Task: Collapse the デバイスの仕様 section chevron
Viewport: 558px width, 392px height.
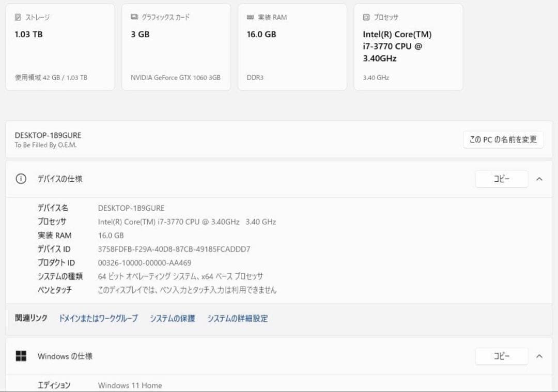Action: (539, 179)
